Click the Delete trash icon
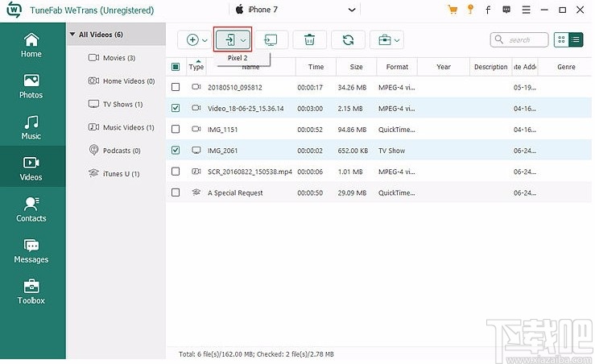Screen dimensions: 595x364 310,39
